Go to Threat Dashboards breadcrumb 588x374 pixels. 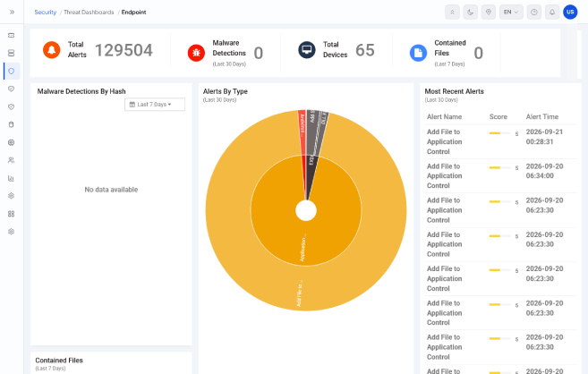pos(89,12)
